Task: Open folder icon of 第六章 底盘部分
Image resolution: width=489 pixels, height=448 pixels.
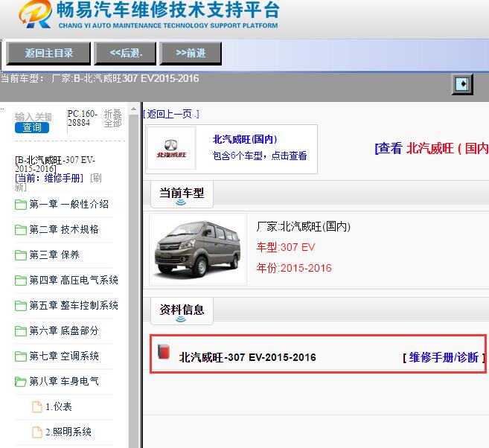Action: coord(21,330)
